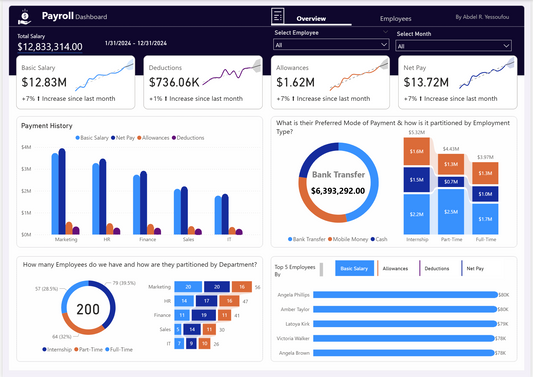The height and width of the screenshot is (377, 533).
Task: Click Part-Time legend marker under employee donut
Action: click(76, 349)
